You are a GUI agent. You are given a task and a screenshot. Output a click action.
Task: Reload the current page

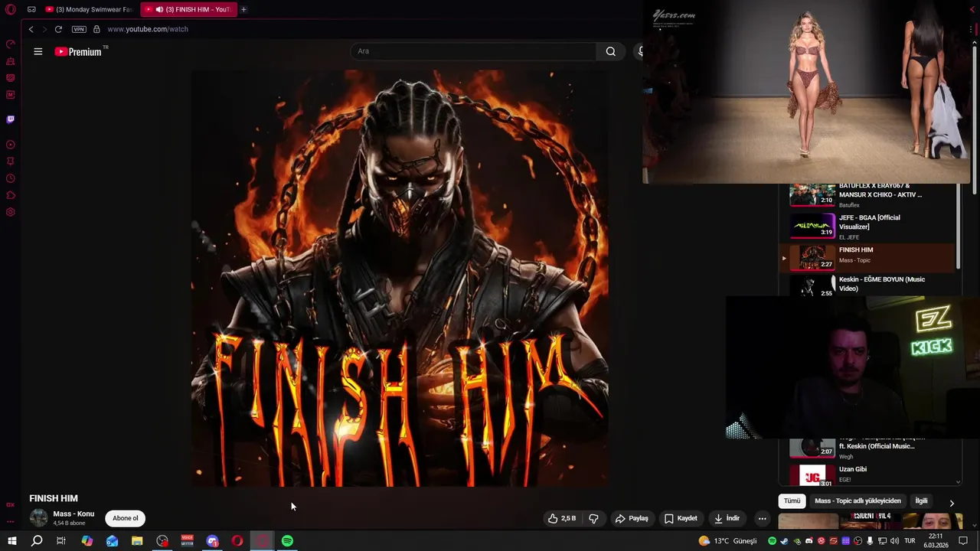[x=58, y=29]
